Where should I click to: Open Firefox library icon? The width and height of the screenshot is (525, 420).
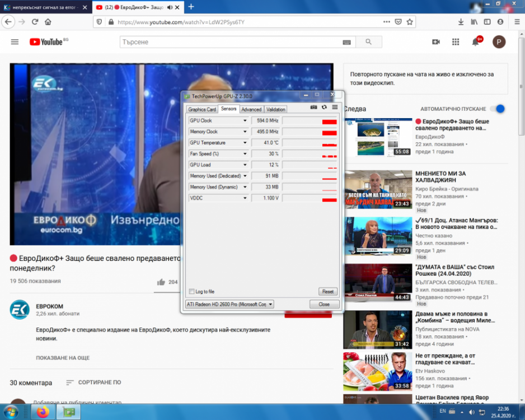tap(474, 22)
